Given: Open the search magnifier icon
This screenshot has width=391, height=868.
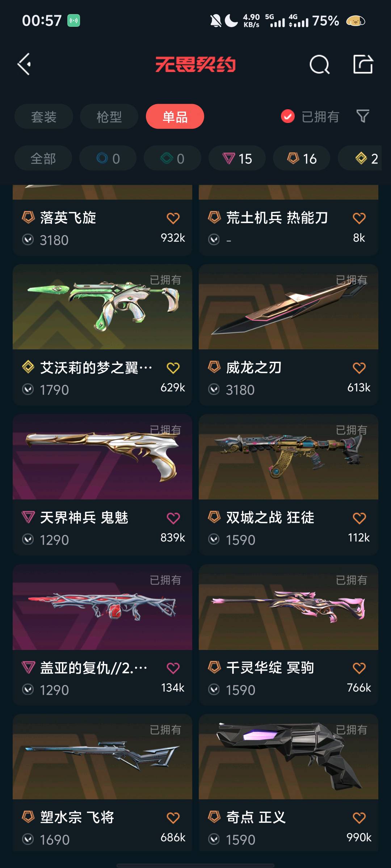Looking at the screenshot, I should pos(319,65).
